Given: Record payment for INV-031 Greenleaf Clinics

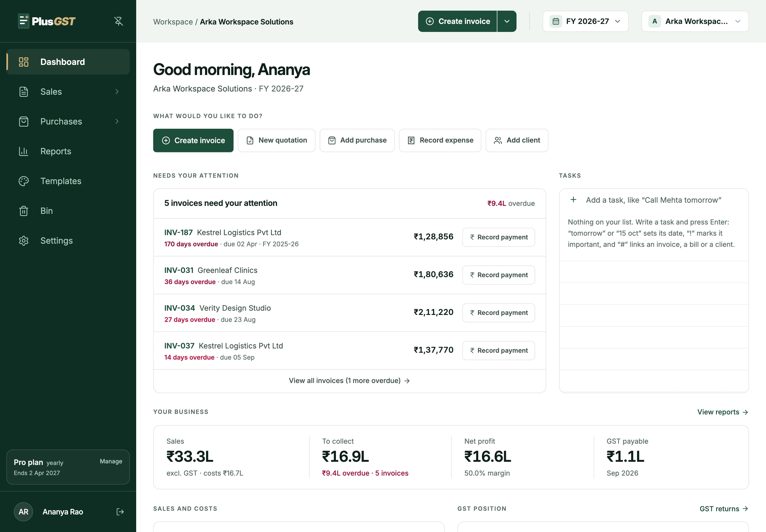Looking at the screenshot, I should tap(498, 275).
